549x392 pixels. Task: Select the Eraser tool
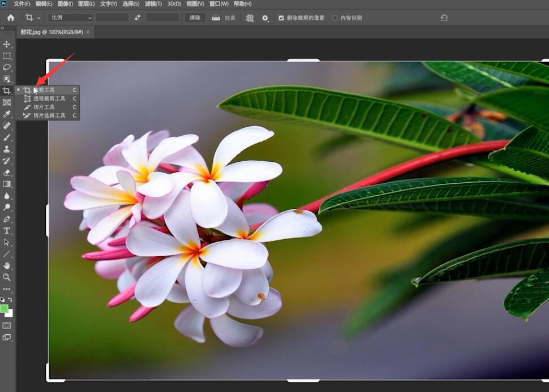click(x=7, y=173)
